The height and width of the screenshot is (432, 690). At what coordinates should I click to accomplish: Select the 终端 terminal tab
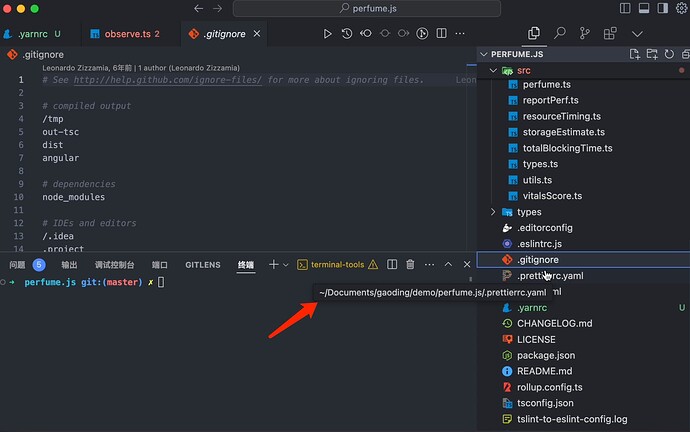click(x=246, y=264)
